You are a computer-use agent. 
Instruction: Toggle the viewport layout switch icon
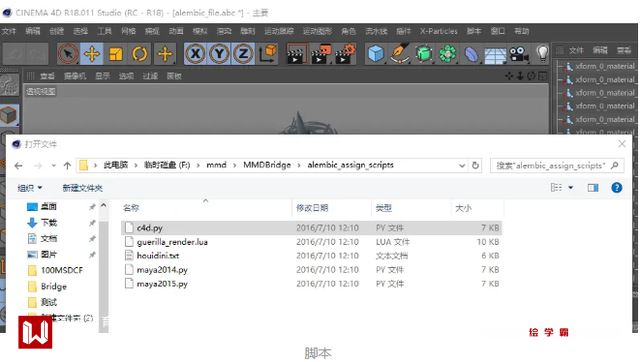(542, 76)
